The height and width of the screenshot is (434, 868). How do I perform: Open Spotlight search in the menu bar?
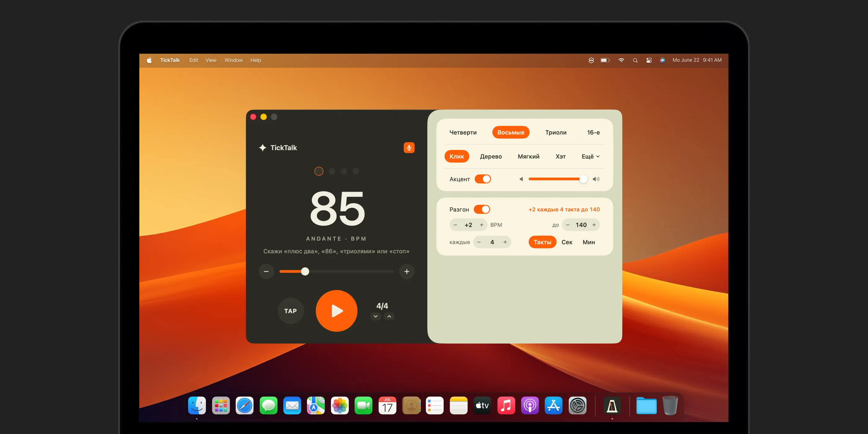tap(635, 60)
